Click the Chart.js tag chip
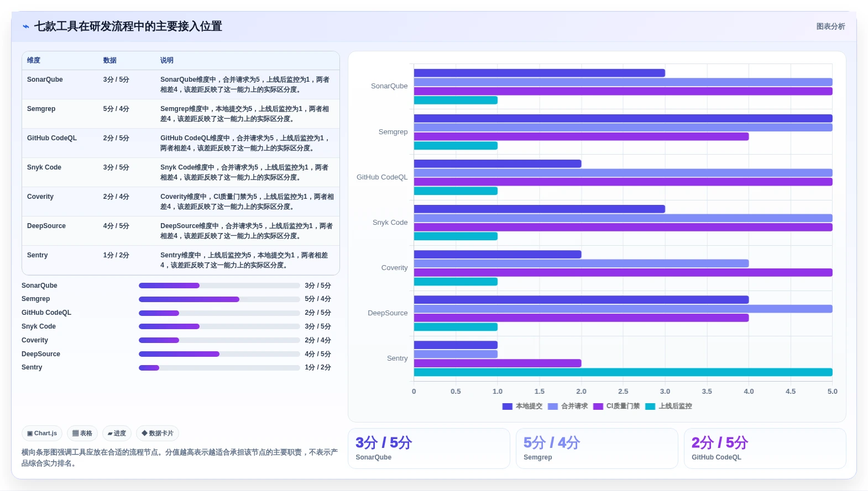 [42, 434]
